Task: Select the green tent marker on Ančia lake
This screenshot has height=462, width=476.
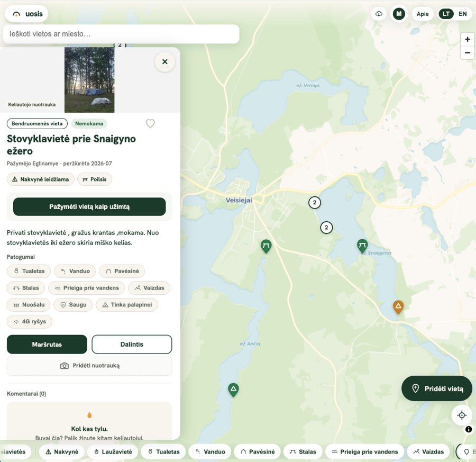Action: [233, 389]
